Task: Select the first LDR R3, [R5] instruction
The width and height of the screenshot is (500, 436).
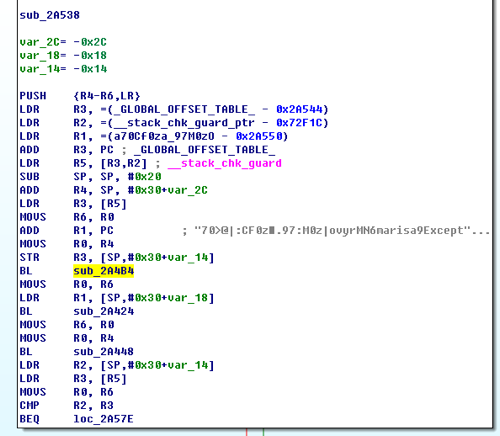Action: coord(73,204)
